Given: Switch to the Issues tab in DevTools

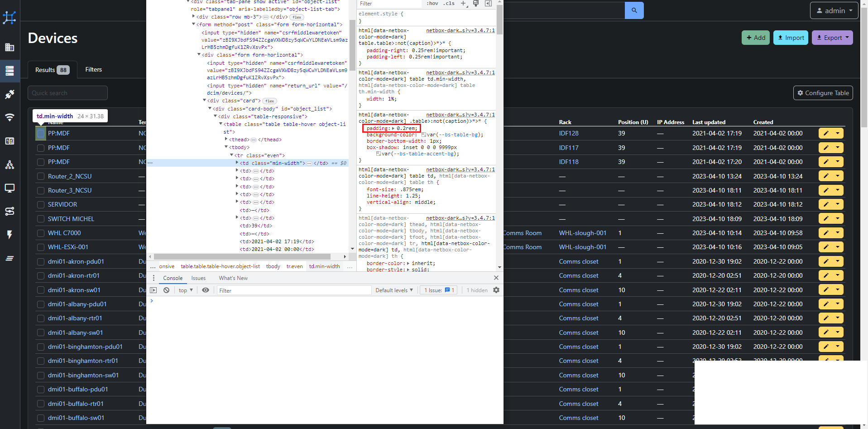Looking at the screenshot, I should tap(198, 278).
